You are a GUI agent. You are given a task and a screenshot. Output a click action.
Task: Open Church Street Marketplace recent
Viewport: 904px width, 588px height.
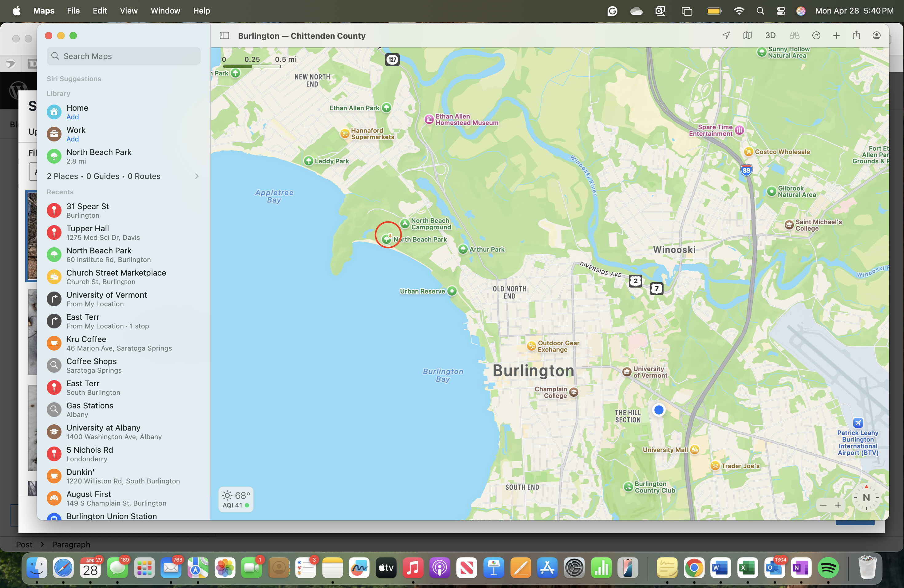[123, 277]
